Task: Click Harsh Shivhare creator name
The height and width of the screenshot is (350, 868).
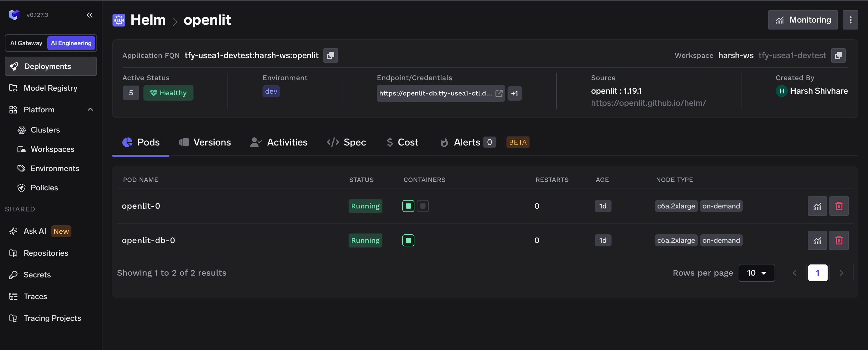Action: click(819, 91)
